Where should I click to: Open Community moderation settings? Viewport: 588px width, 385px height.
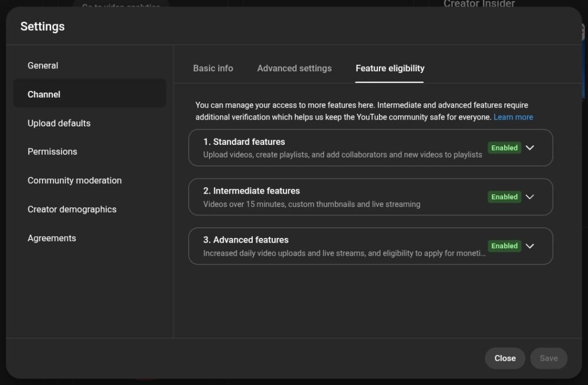point(75,180)
